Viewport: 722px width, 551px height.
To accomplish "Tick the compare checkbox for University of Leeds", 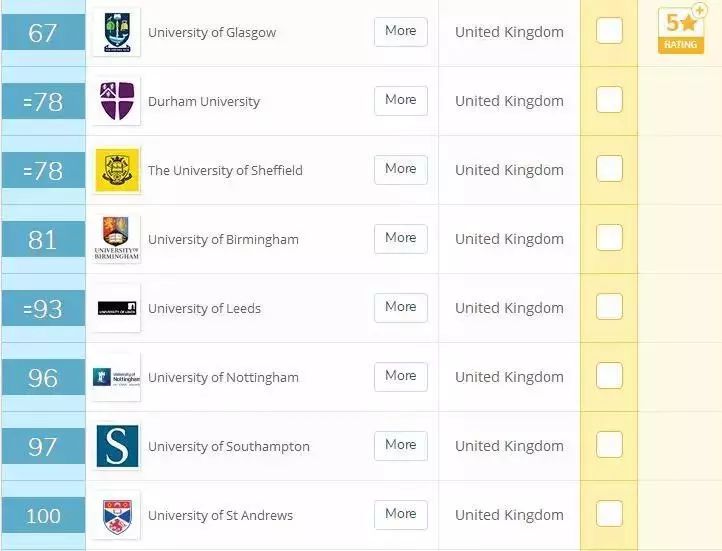I will pos(609,307).
